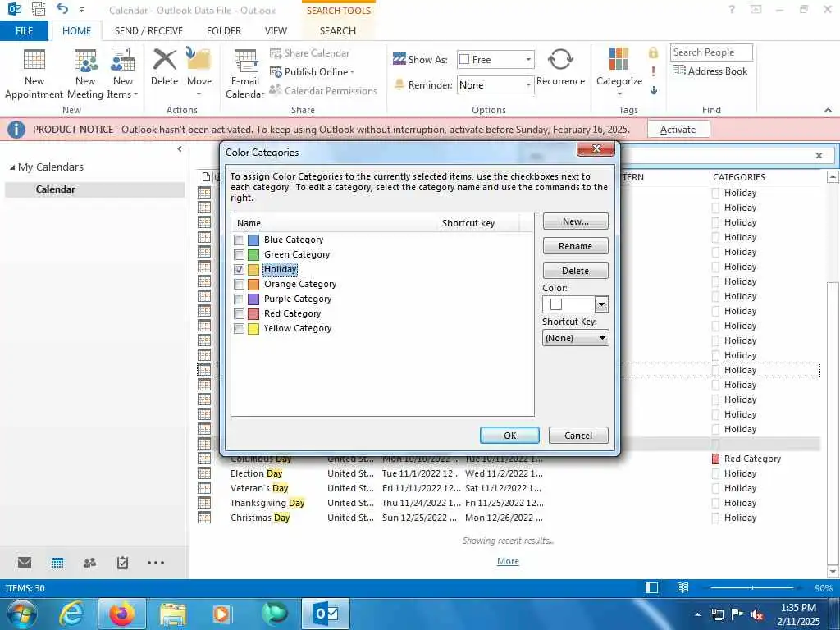Collapse My Calendars group
The image size is (840, 630).
point(12,167)
